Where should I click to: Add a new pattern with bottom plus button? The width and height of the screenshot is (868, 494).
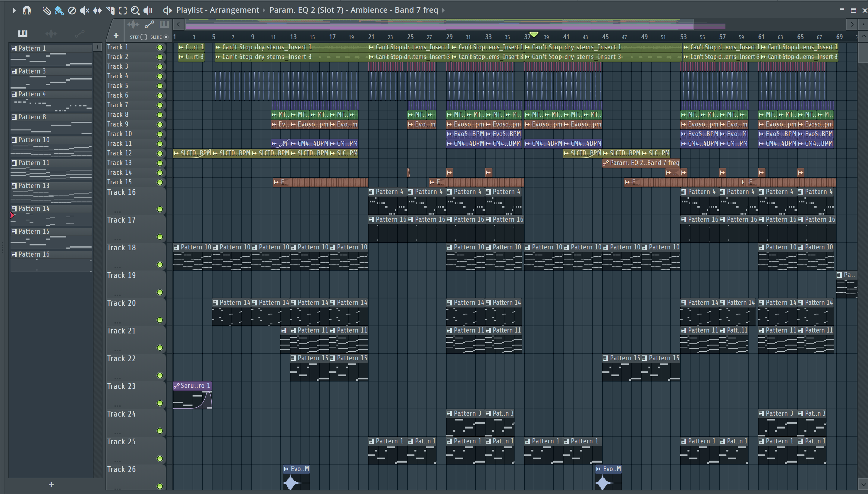pos(51,485)
